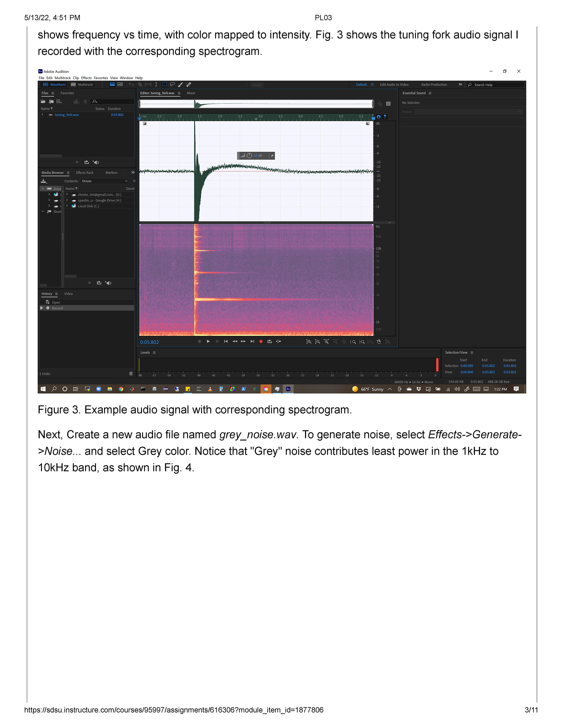The height and width of the screenshot is (728, 563).
Task: Select the Lasso Selection tool
Action: [x=172, y=84]
